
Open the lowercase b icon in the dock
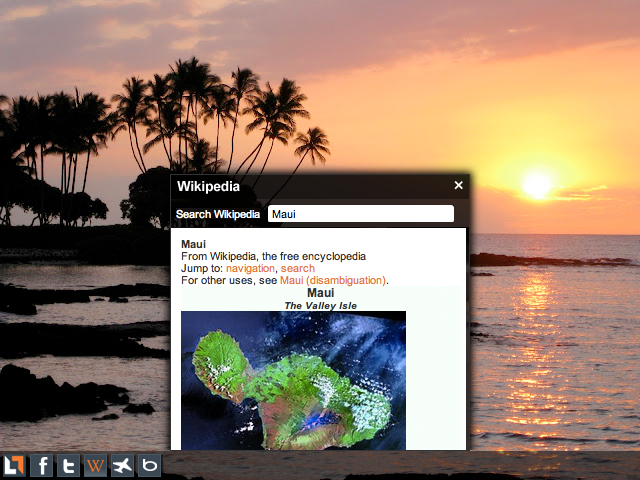point(149,465)
